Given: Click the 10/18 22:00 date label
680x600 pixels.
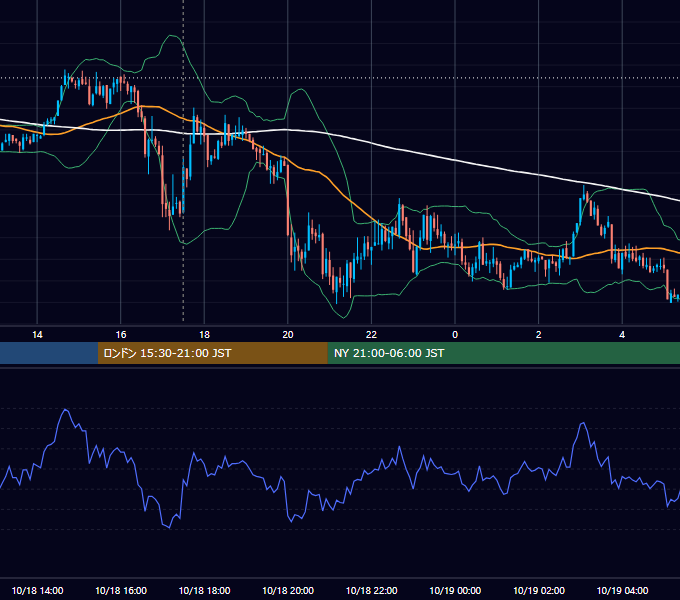Looking at the screenshot, I should click(x=371, y=590).
